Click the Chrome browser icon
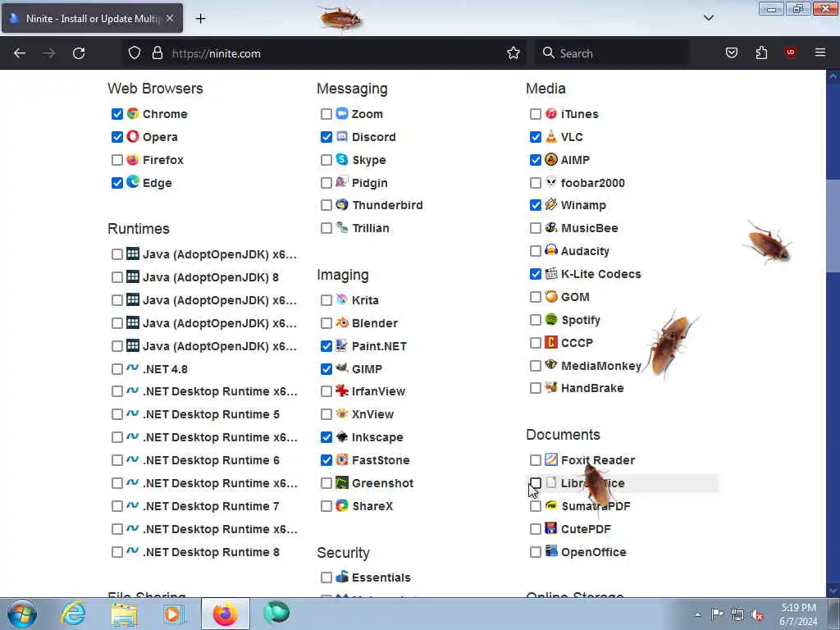 tap(133, 113)
